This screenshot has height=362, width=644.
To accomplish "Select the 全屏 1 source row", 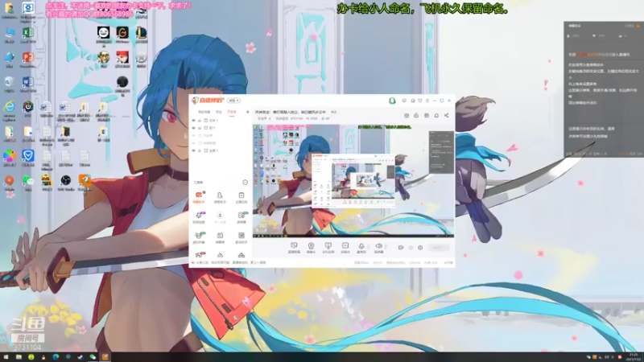I will click(220, 150).
